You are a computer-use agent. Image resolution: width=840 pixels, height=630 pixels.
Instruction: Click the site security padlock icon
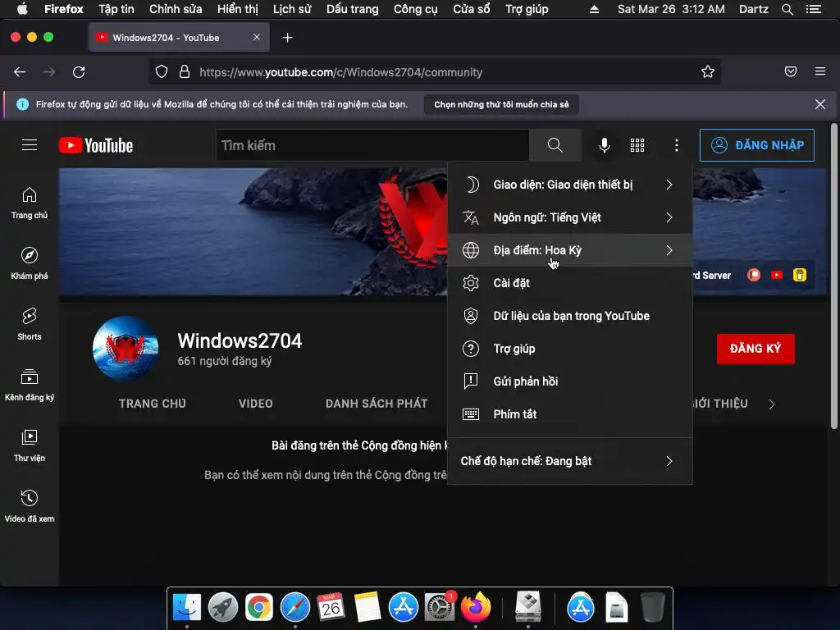185,72
